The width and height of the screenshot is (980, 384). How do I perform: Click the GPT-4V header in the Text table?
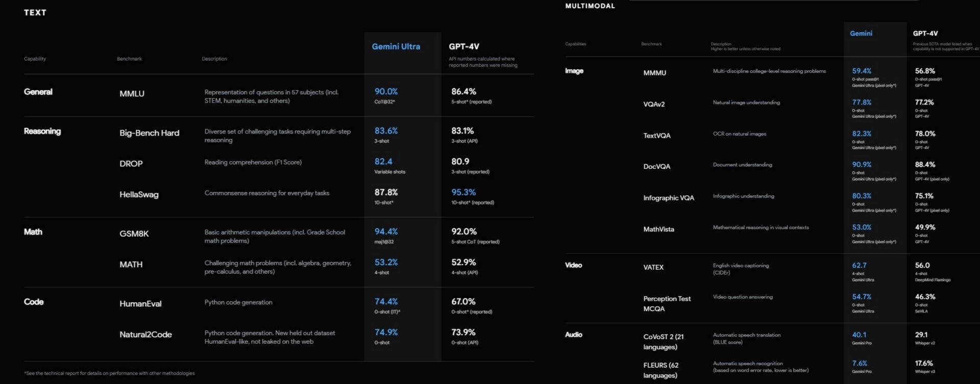[x=463, y=46]
